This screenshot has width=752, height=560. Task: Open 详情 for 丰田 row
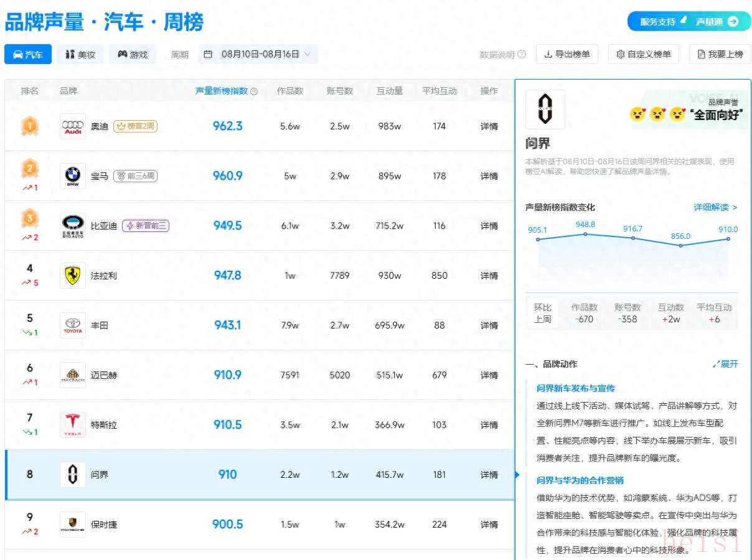click(489, 325)
